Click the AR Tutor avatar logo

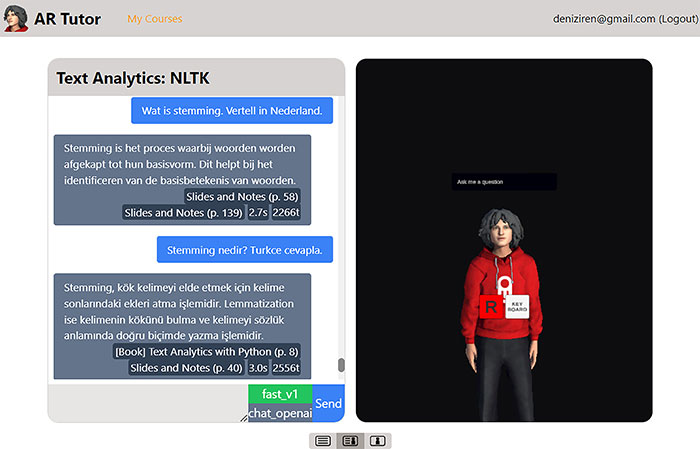point(15,18)
